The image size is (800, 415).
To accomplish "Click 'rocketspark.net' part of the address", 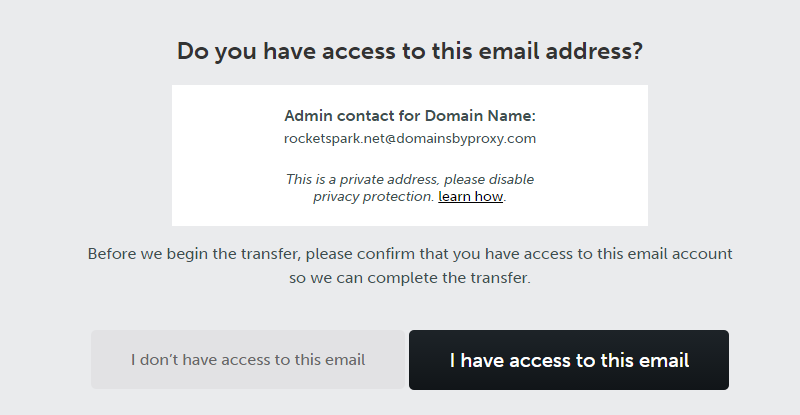I will tap(331, 139).
